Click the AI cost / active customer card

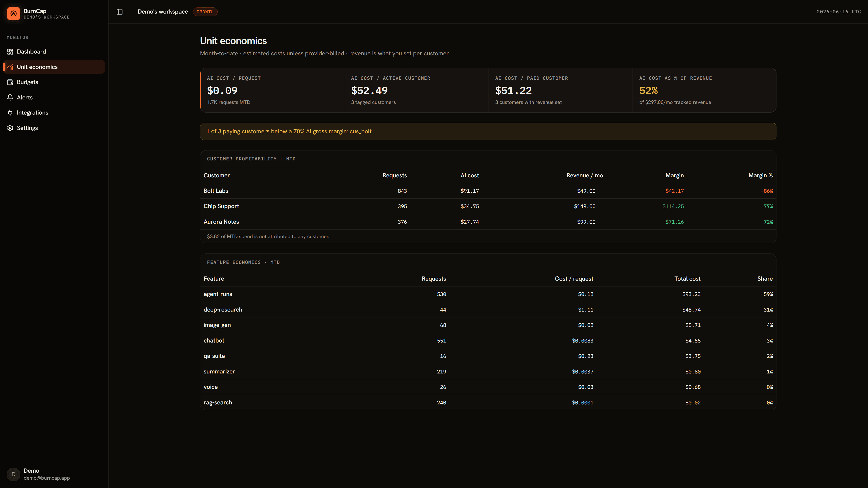pos(416,90)
